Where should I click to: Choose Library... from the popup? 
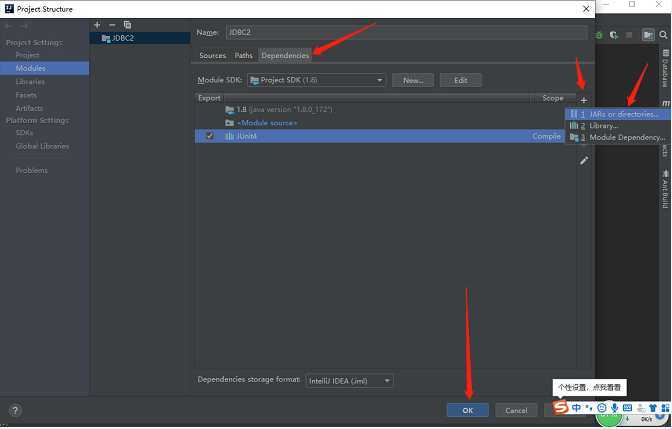617,126
